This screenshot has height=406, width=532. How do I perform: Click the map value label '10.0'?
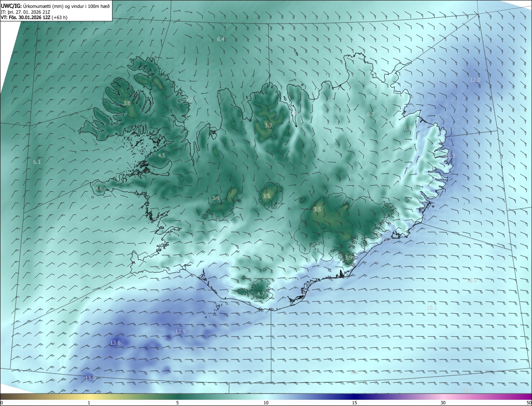pyautogui.click(x=472, y=280)
